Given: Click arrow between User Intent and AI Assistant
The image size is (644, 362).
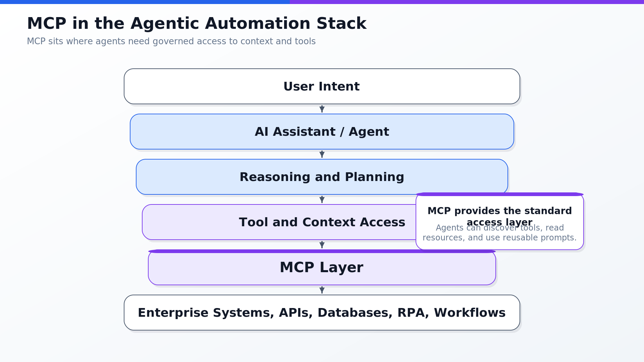Looking at the screenshot, I should pyautogui.click(x=322, y=109).
